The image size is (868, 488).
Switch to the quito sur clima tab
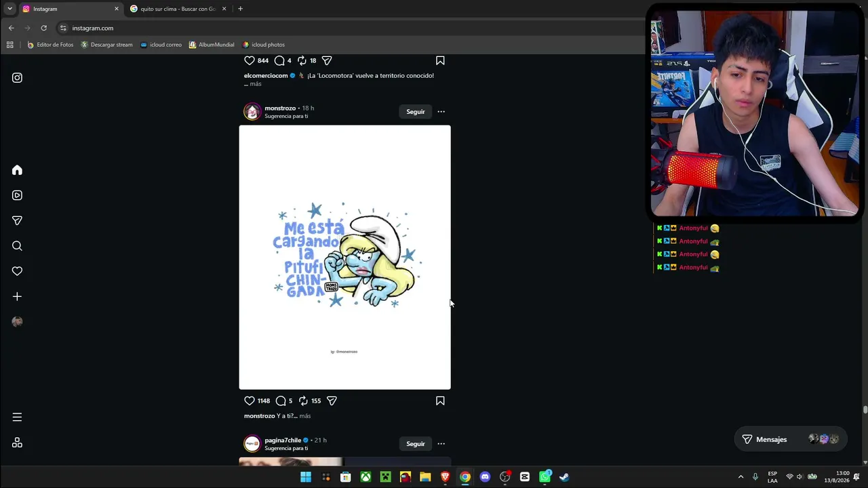pos(178,9)
